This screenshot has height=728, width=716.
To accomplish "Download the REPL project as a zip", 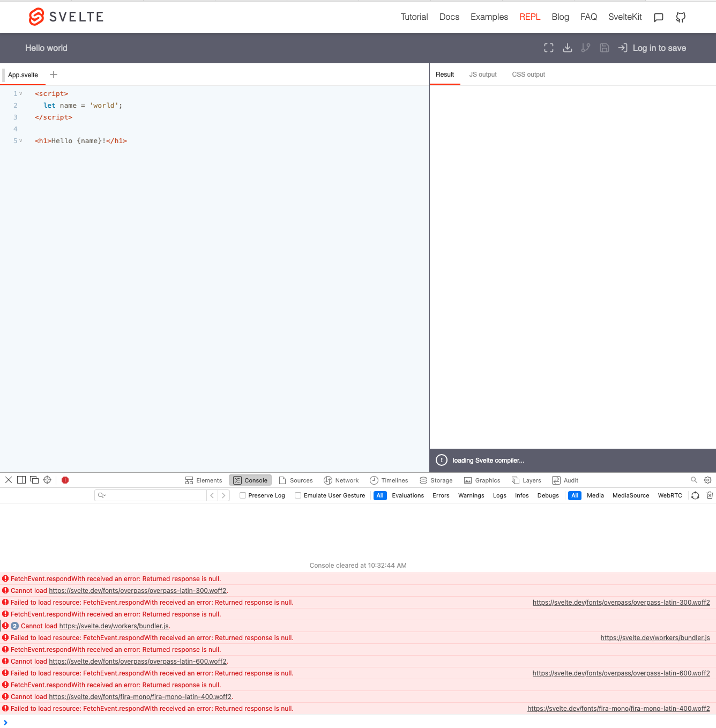I will 567,48.
